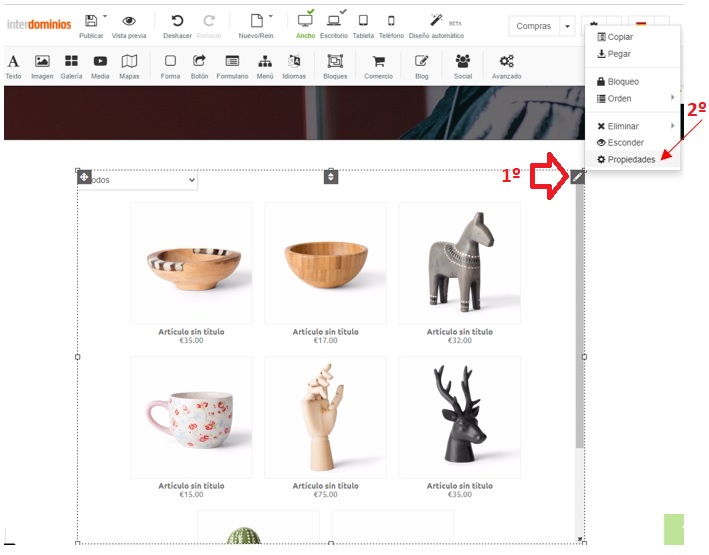Open the Comercio tool
The image size is (709, 555).
[378, 66]
